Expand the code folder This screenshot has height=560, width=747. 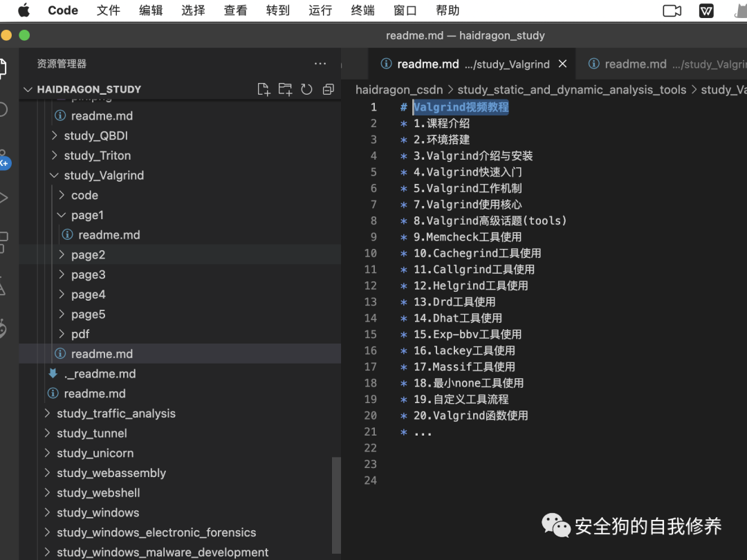62,195
